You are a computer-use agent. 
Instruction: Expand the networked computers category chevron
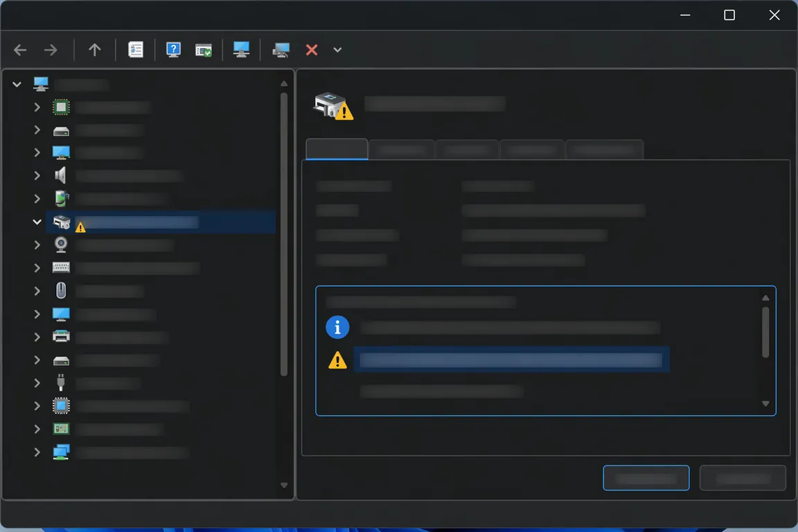[37, 452]
